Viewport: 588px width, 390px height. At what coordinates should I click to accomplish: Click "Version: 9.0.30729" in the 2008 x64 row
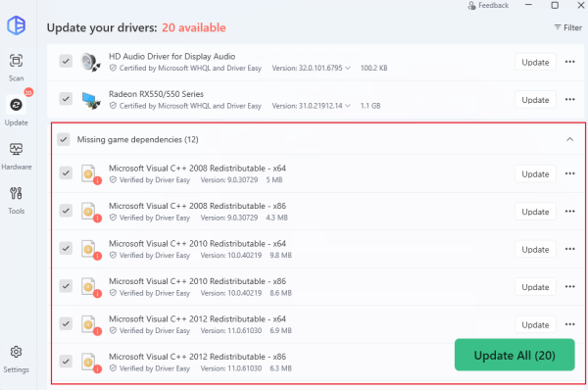(229, 180)
